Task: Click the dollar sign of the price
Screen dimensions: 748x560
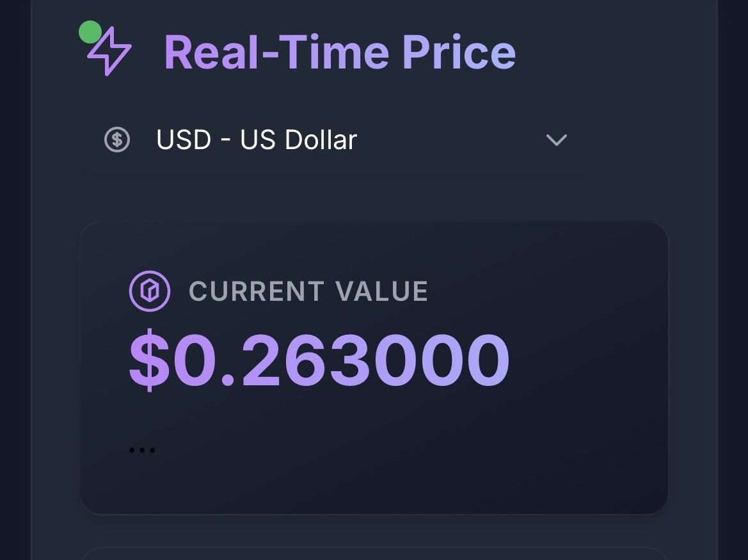Action: coord(150,360)
